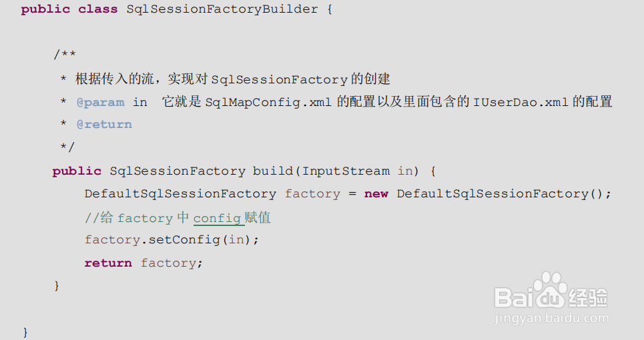Click the return keyword before factory

point(108,263)
